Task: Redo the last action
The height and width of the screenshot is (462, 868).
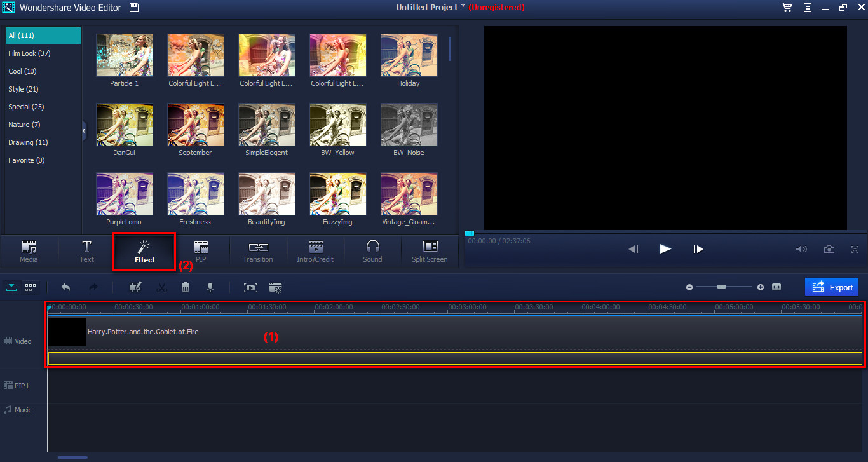Action: click(x=92, y=287)
